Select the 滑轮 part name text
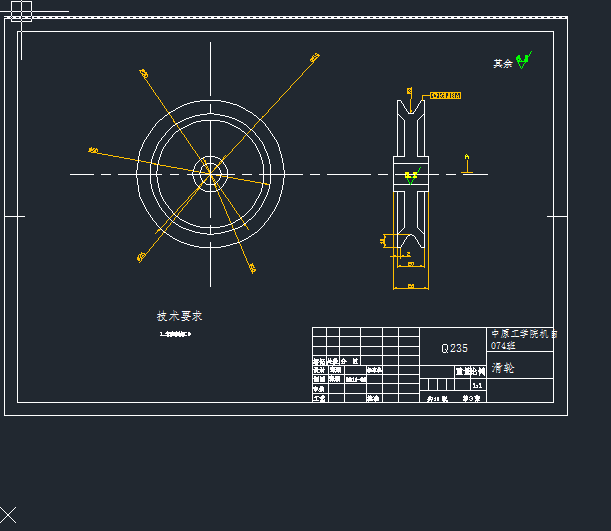The height and width of the screenshot is (531, 611). pyautogui.click(x=503, y=367)
